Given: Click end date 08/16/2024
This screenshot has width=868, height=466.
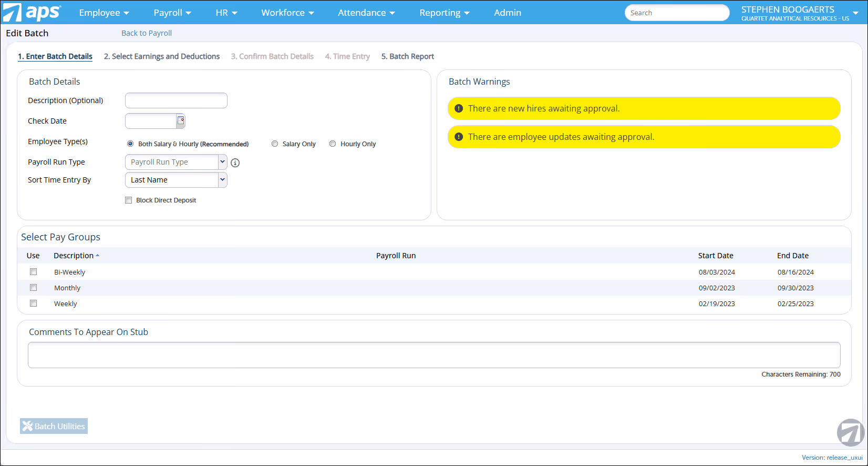Looking at the screenshot, I should 795,272.
